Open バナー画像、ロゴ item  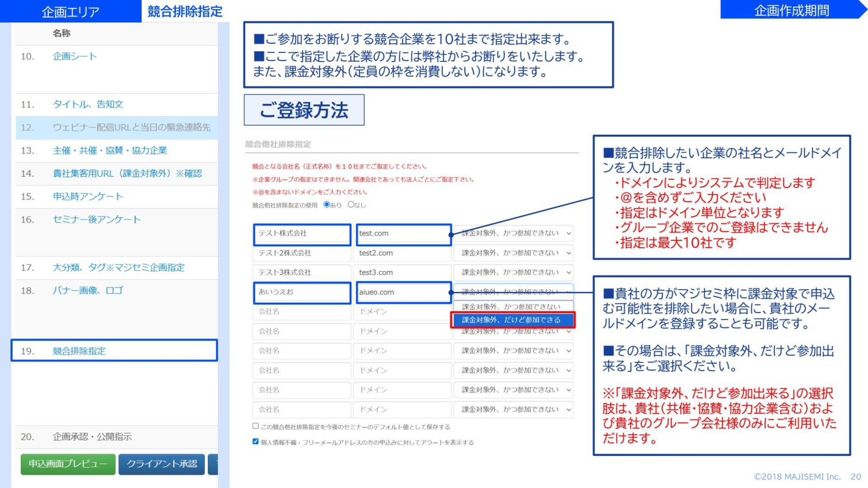coord(88,291)
